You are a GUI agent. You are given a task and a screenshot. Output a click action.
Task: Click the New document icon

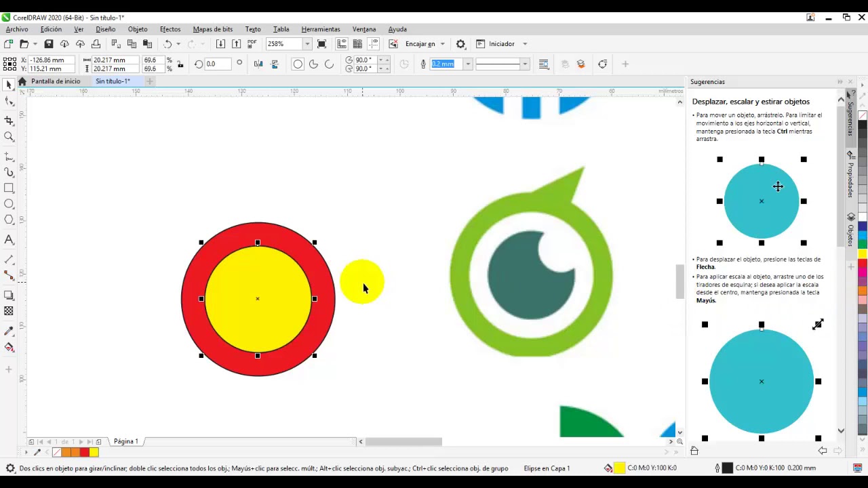point(8,44)
